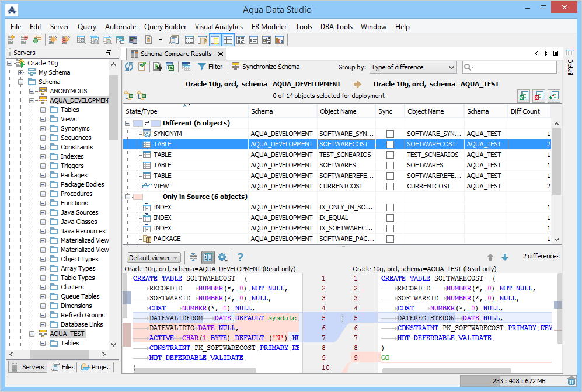
Task: Click the results search field
Action: click(514, 67)
